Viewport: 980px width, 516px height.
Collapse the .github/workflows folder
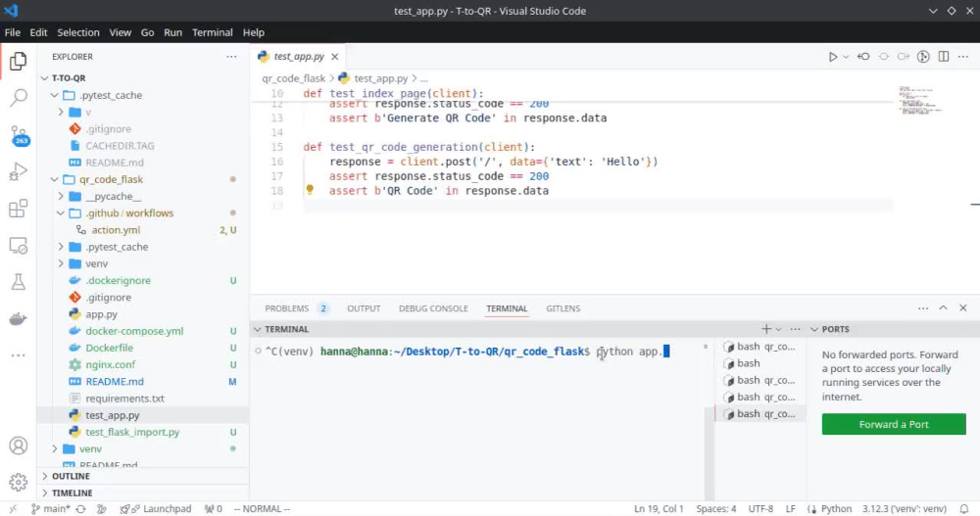click(x=61, y=213)
